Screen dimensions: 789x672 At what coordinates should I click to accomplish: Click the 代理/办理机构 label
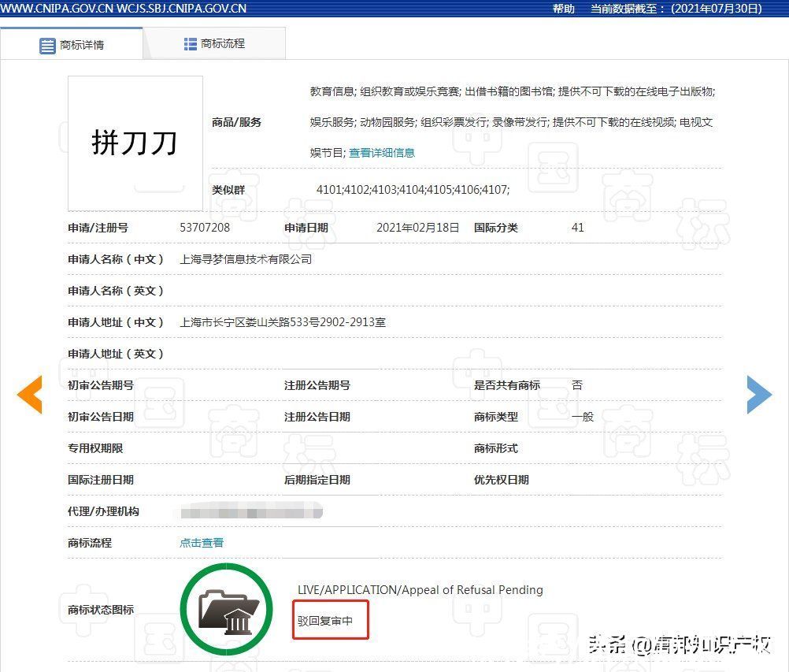pos(103,511)
